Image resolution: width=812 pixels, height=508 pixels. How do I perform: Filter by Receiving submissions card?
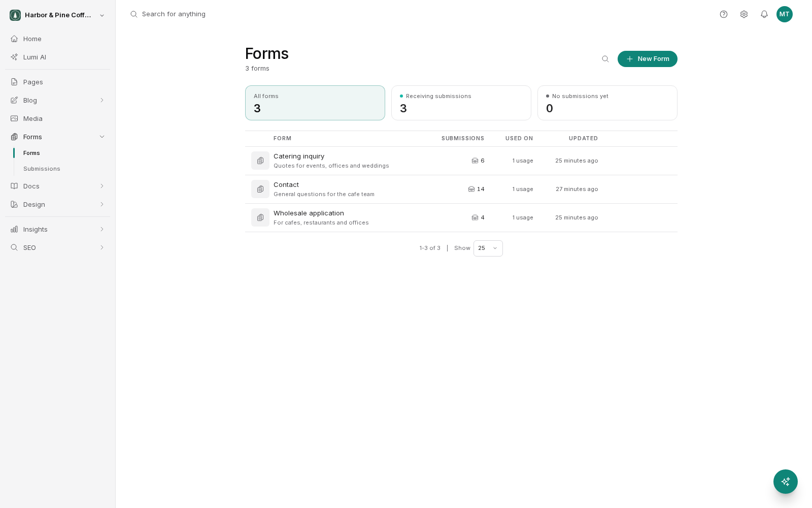click(461, 103)
